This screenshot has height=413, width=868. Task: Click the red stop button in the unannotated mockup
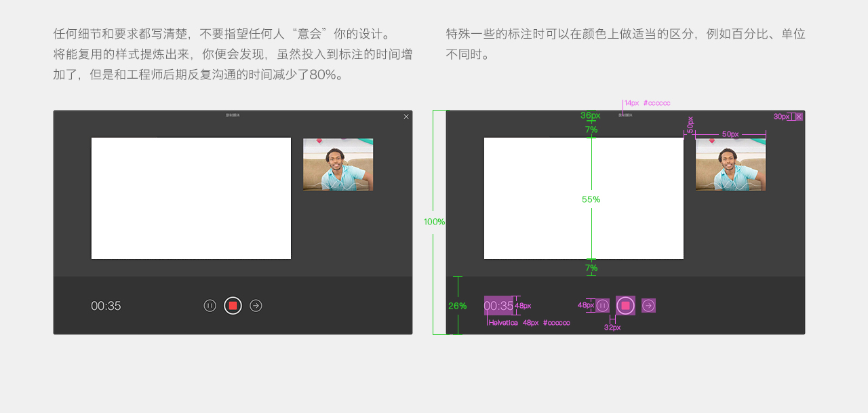coord(233,306)
